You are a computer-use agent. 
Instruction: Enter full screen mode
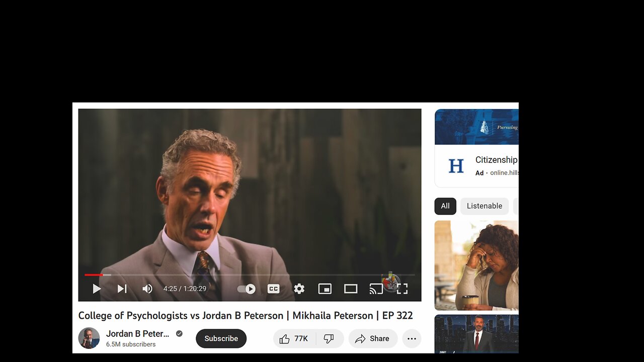(x=402, y=289)
